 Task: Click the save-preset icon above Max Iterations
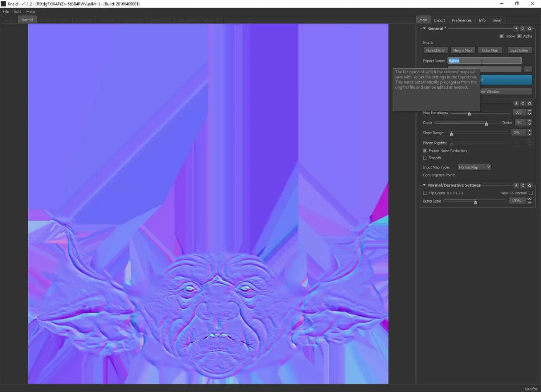516,103
